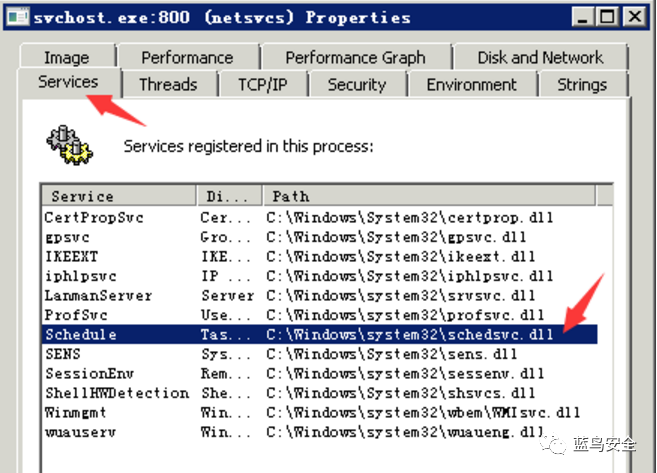Image resolution: width=657 pixels, height=473 pixels.
Task: Switch to the Image tab
Action: pyautogui.click(x=67, y=57)
